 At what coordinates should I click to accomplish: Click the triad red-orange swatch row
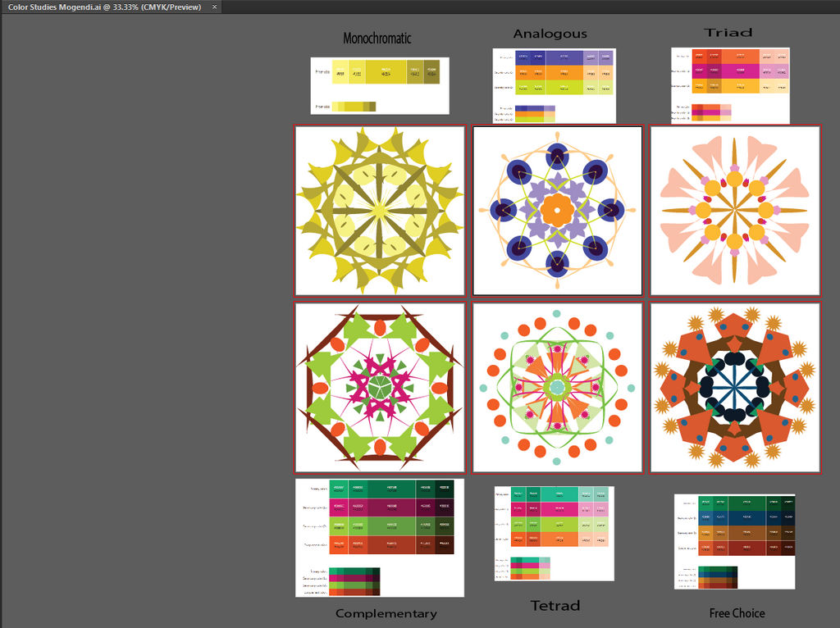coord(741,57)
